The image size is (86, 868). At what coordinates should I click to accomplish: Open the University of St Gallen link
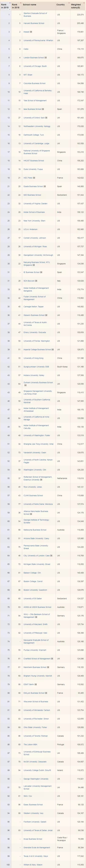click(x=33, y=598)
